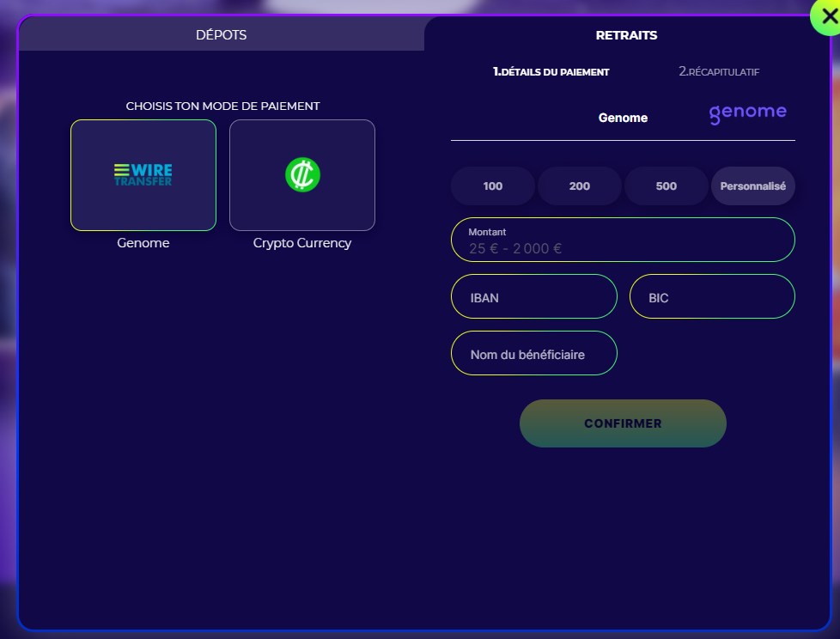
Task: Select the Wire Transfer payment icon
Action: tap(143, 175)
